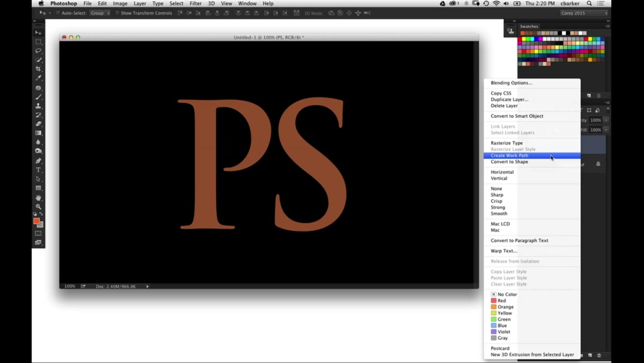
Task: Click the 3D Mode label in options bar
Action: pos(314,13)
